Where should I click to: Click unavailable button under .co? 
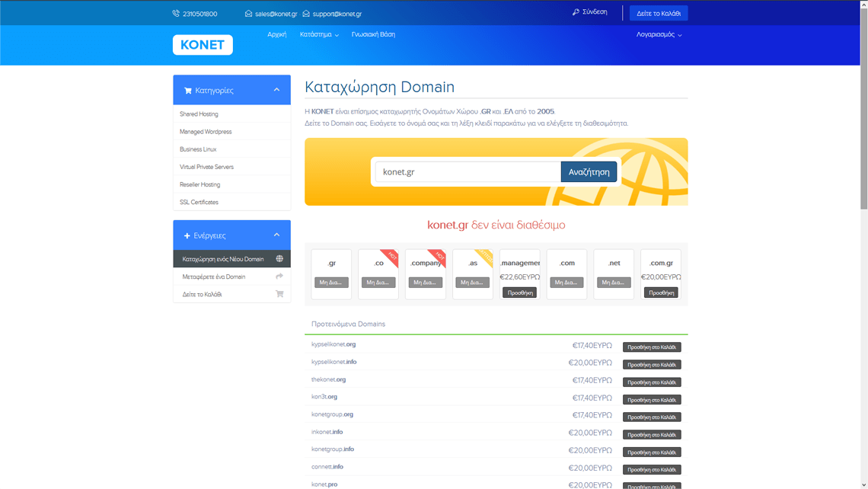pos(378,283)
